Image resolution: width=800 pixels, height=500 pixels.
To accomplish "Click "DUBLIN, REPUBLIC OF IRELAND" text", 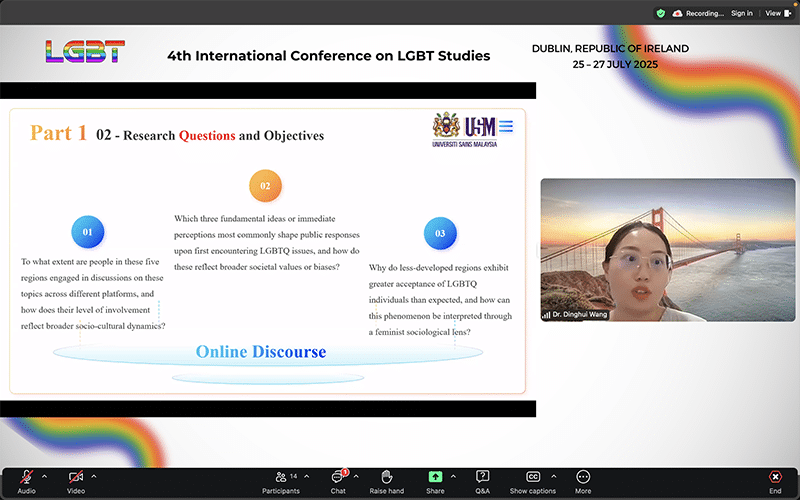I will pos(610,48).
